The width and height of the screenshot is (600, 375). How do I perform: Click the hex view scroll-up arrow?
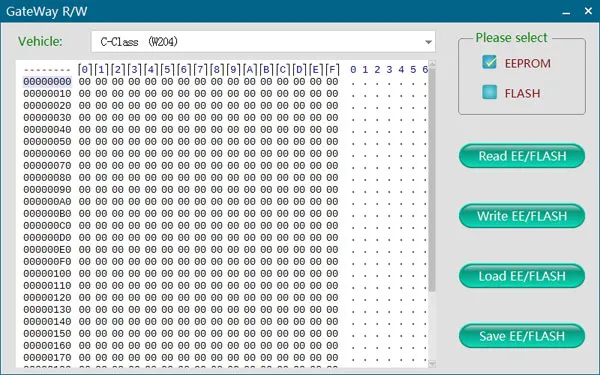432,64
